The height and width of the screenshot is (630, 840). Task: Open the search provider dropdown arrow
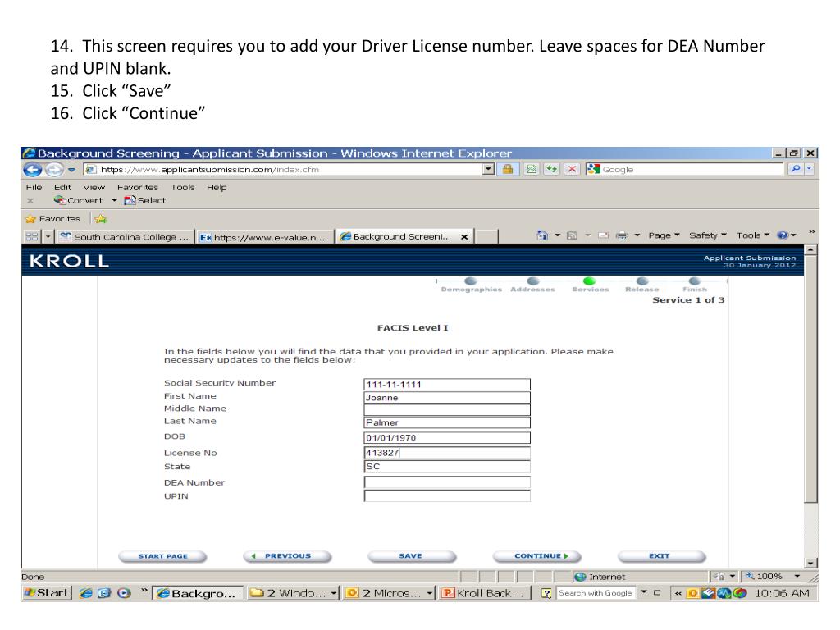(809, 169)
